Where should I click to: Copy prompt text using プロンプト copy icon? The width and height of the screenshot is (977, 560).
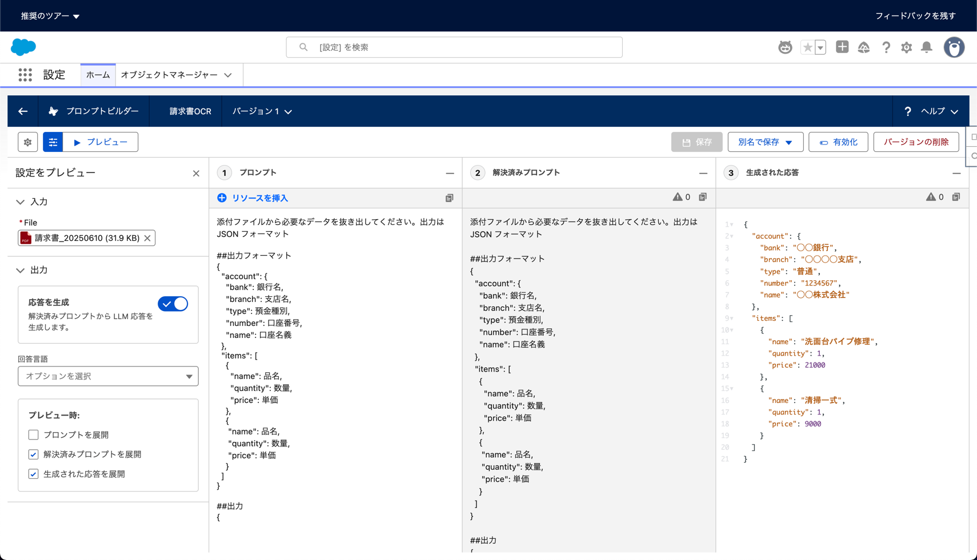[x=449, y=198]
